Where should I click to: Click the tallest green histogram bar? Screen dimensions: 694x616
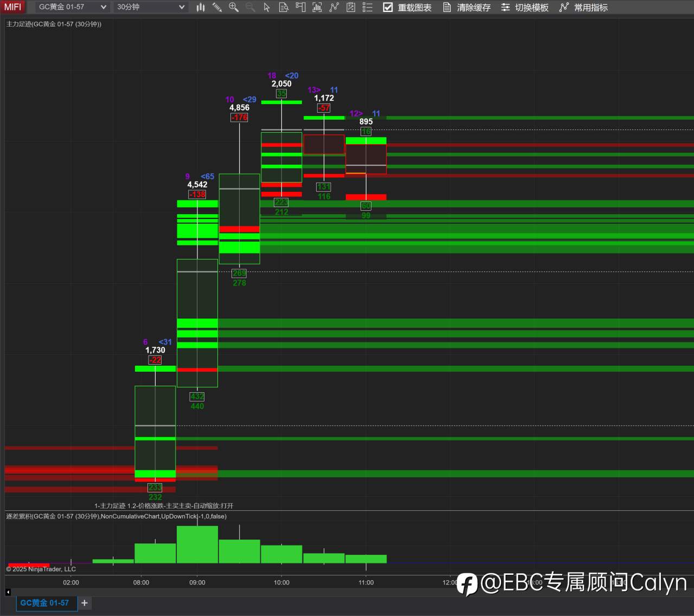[x=197, y=544]
